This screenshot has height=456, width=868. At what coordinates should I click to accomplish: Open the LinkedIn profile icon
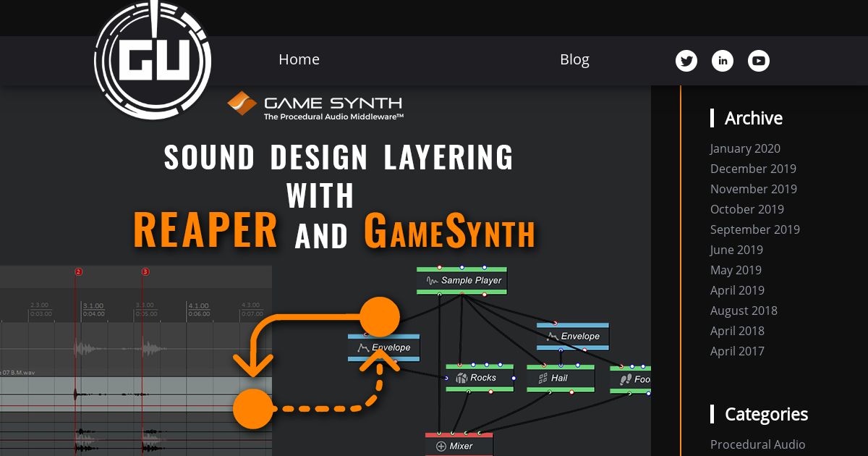point(723,61)
